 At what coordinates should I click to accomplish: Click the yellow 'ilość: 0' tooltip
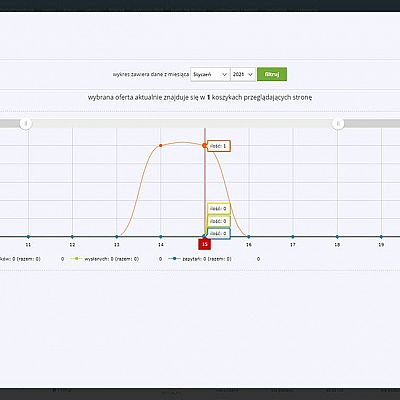pos(219,209)
